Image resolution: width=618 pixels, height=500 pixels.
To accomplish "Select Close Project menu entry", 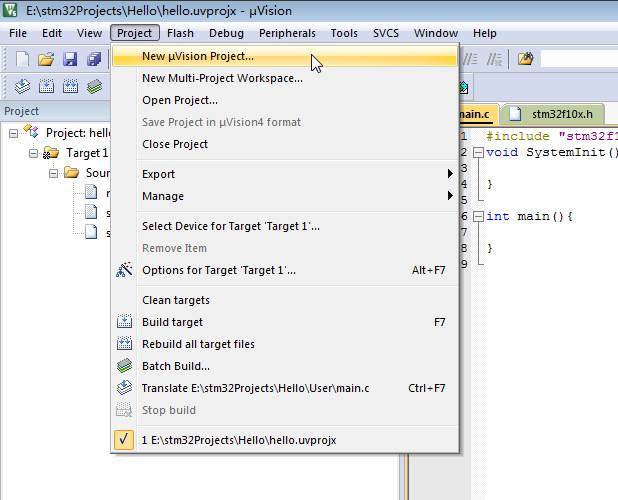I will point(285,144).
